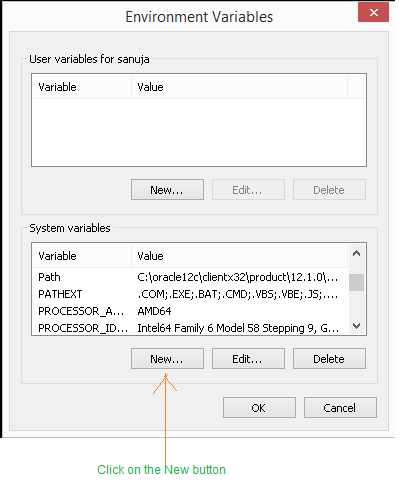
Task: Click New button under User variables
Action: 167,190
